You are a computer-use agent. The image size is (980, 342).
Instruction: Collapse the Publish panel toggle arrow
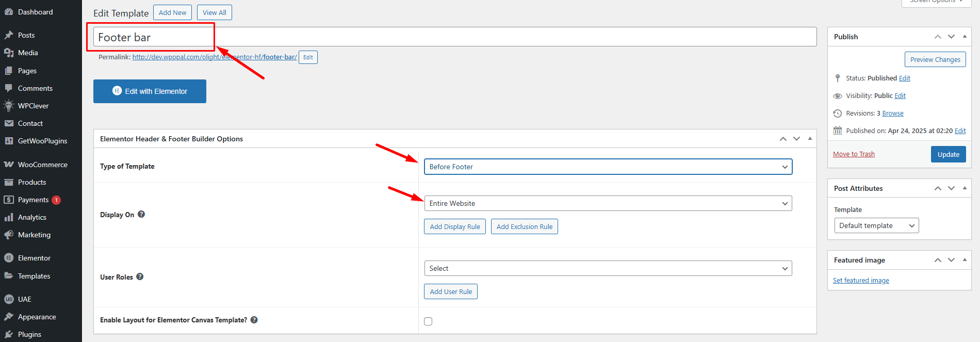[965, 37]
